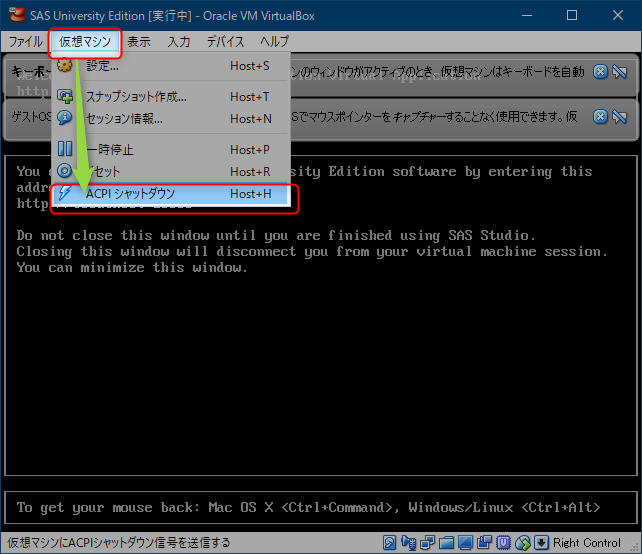Viewport: 642px width, 554px height.
Task: Click the VirtualBox title bar app icon
Action: point(17,15)
